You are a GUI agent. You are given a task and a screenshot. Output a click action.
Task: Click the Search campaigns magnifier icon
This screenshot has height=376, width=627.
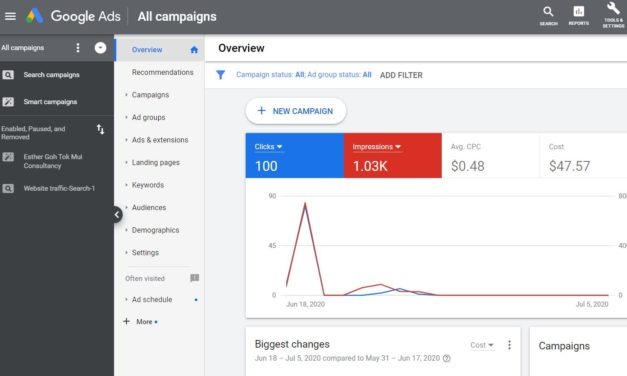[x=8, y=75]
